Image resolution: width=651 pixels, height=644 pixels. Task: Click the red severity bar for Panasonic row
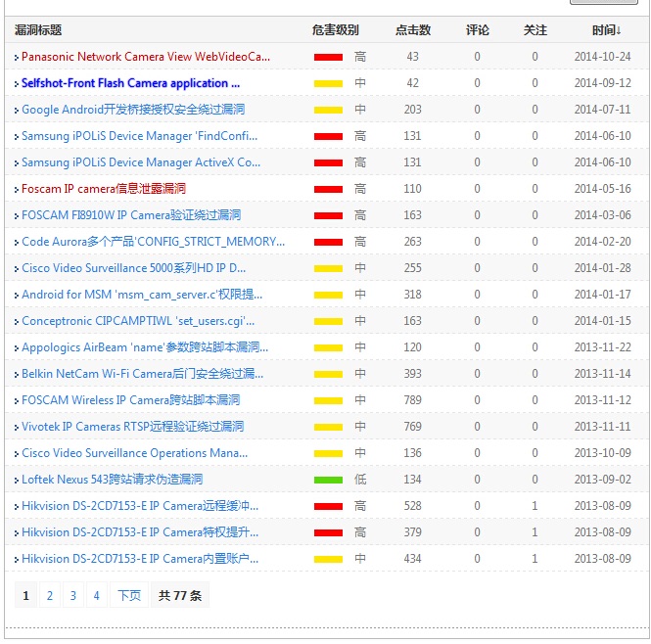(x=328, y=58)
